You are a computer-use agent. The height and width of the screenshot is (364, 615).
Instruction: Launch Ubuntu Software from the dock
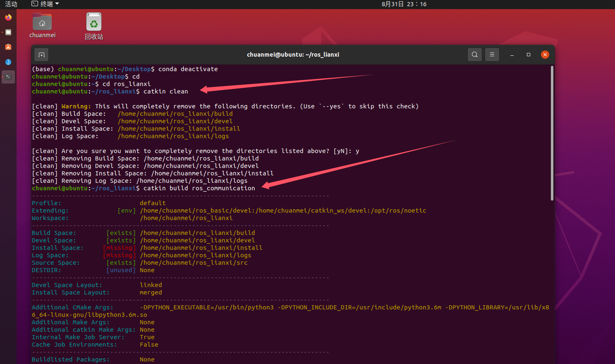point(8,47)
